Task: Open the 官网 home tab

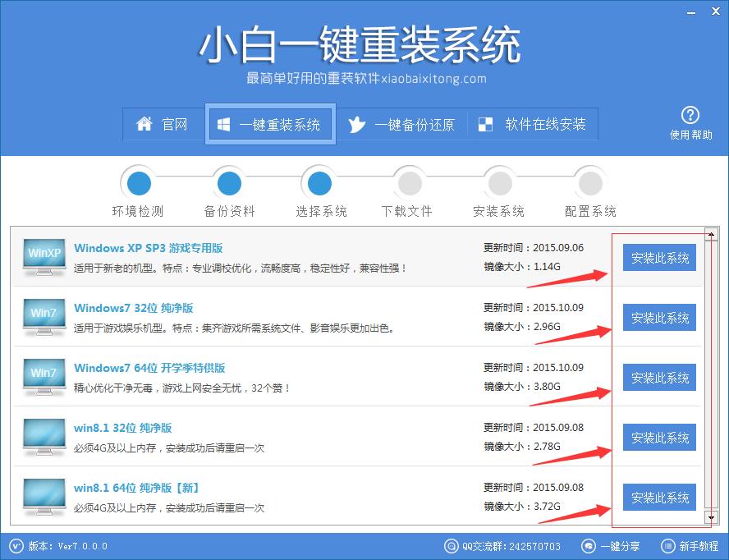Action: point(163,124)
